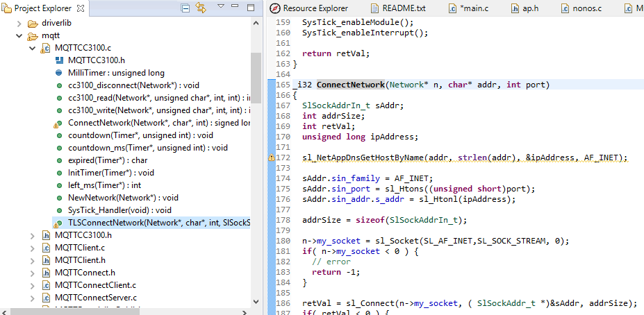Collapse the mqtt folder

point(19,35)
